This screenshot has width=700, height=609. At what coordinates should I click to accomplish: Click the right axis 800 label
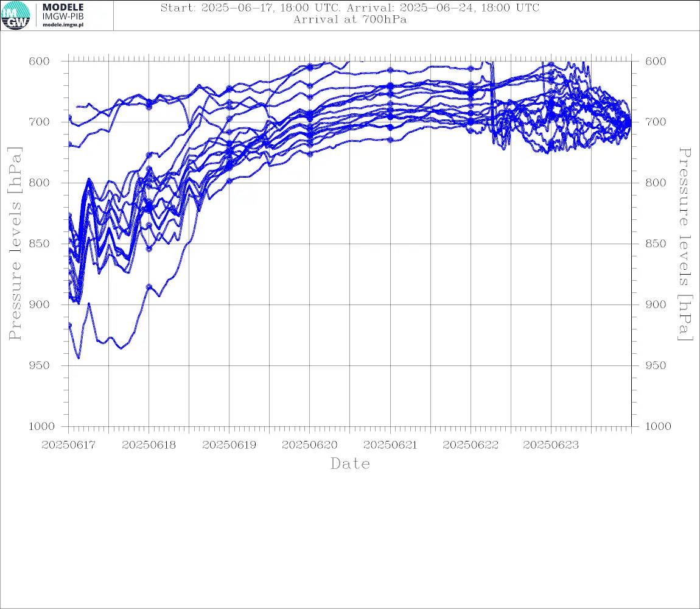click(656, 183)
